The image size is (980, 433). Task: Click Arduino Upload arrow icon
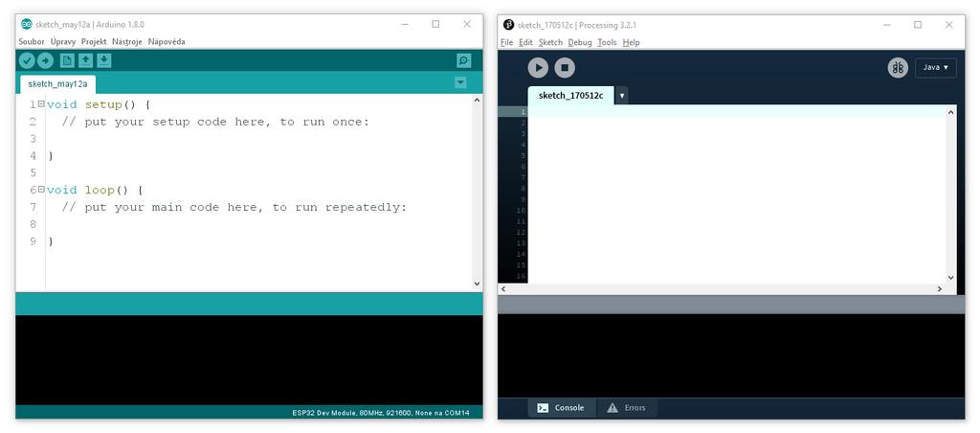tap(45, 60)
